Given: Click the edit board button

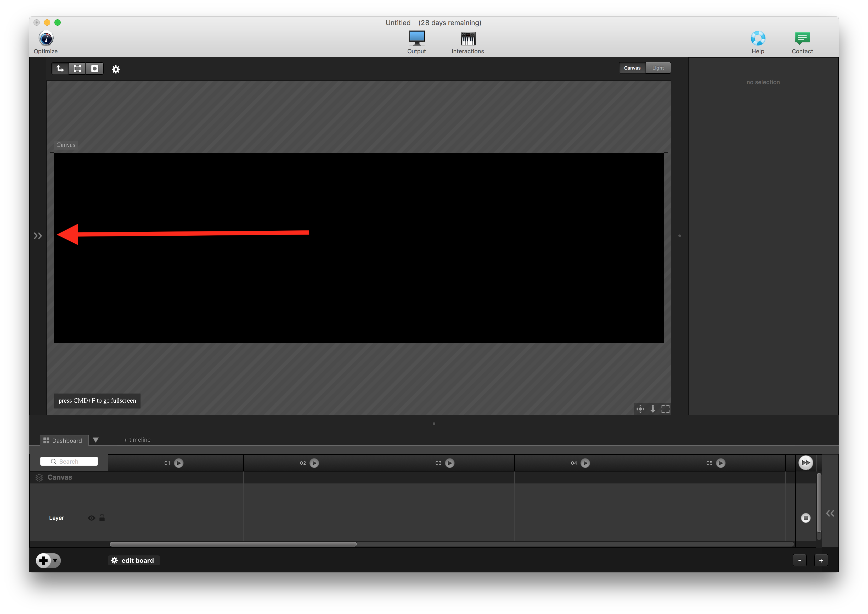Looking at the screenshot, I should pos(134,560).
